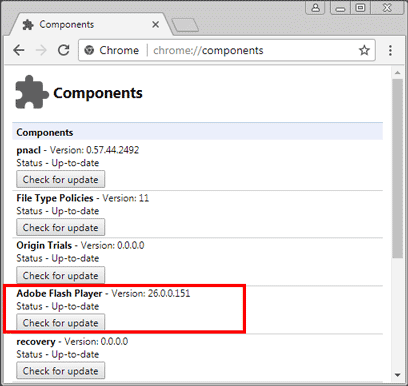This screenshot has height=386, width=408.
Task: Click the puzzle piece Components page icon
Action: [31, 92]
